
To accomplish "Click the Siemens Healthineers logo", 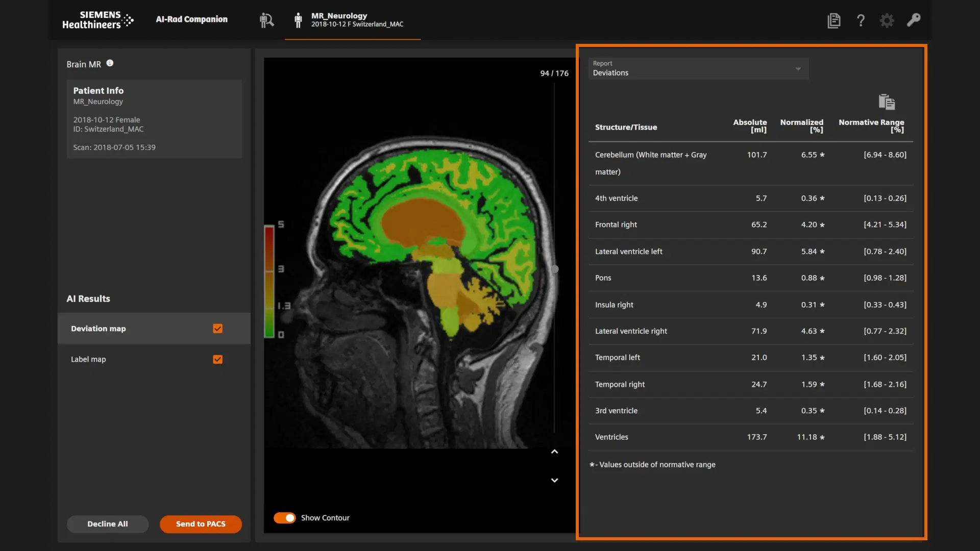I will [x=97, y=20].
